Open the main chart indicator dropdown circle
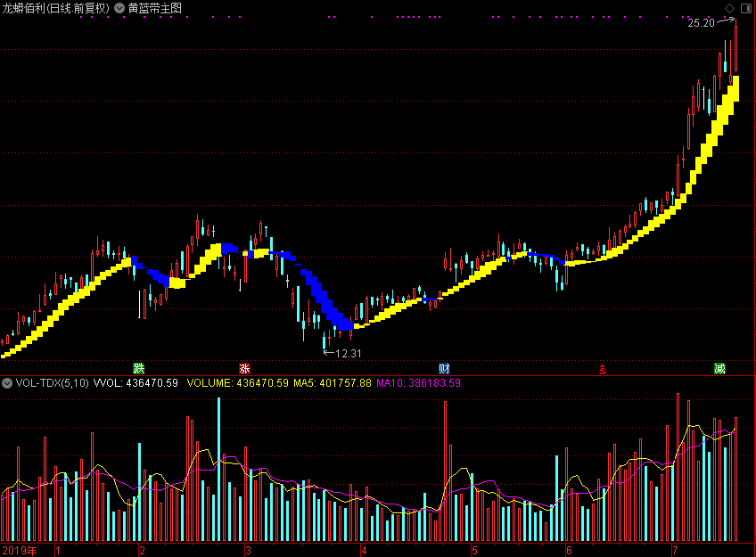This screenshot has width=756, height=557. [x=119, y=8]
